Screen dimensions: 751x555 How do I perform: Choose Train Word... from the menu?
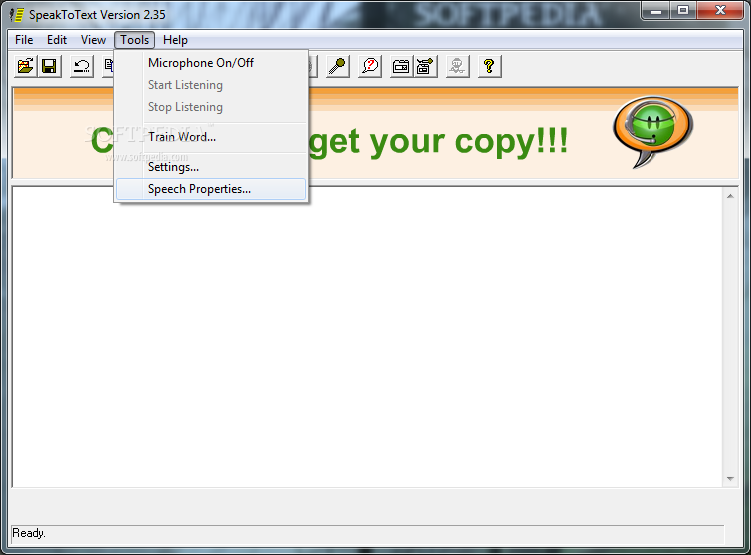pos(211,137)
